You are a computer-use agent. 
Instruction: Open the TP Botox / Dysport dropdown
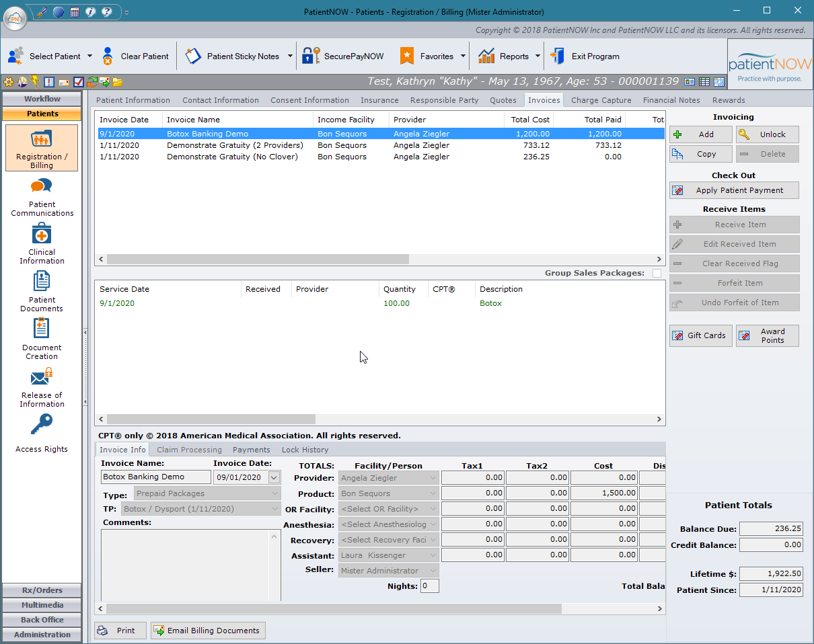click(275, 509)
